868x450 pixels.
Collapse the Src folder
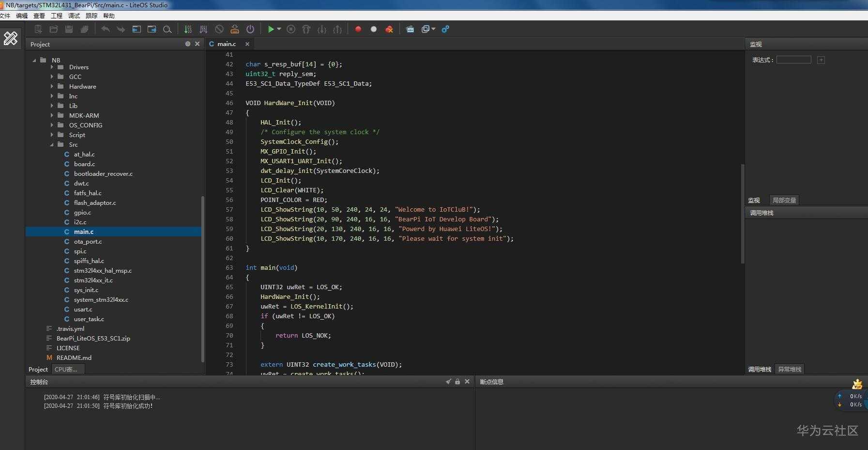click(x=52, y=145)
